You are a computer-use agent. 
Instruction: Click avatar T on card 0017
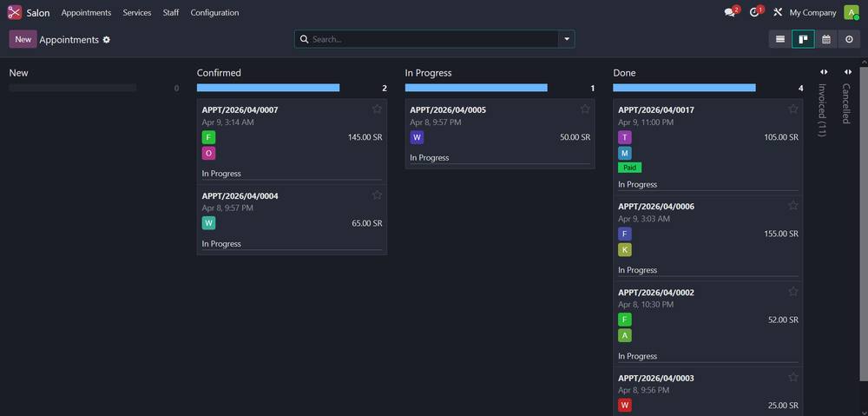pyautogui.click(x=625, y=137)
